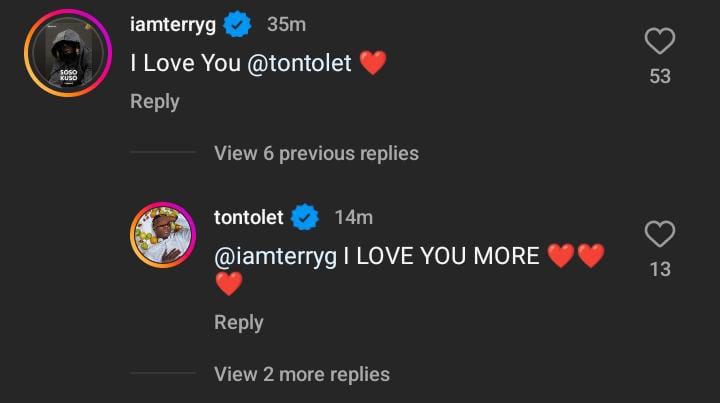Open iamterryg's profile picture

click(68, 54)
